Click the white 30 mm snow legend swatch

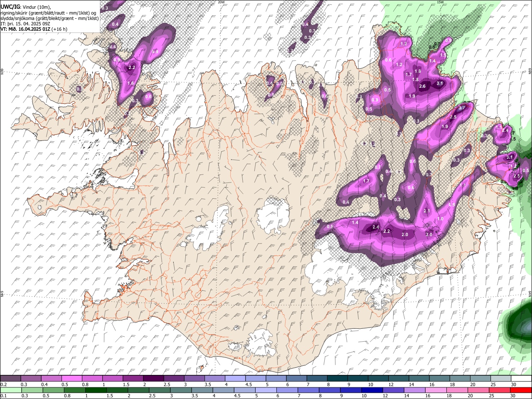[x=521, y=378]
